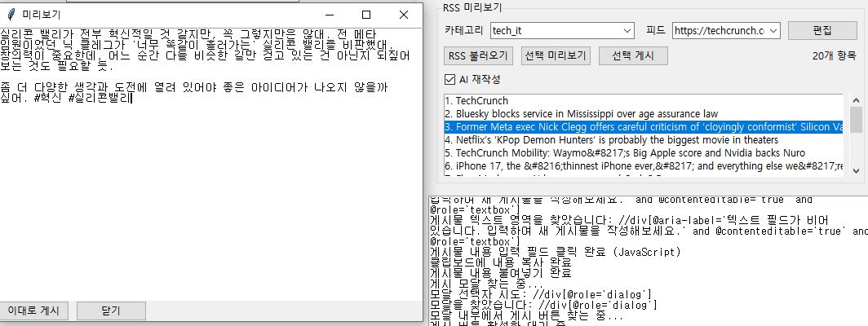The height and width of the screenshot is (326, 868).
Task: Minimize the 미리보기 preview window
Action: tap(328, 15)
